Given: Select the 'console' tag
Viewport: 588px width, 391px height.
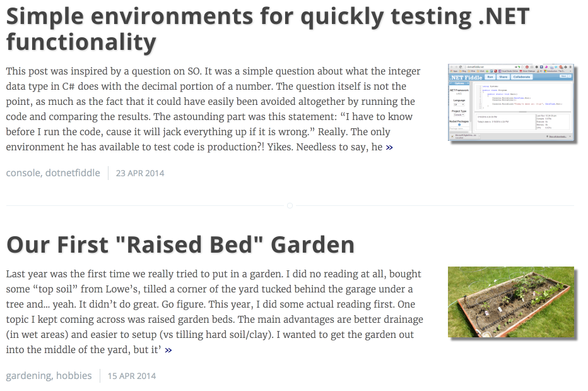Looking at the screenshot, I should coord(22,173).
